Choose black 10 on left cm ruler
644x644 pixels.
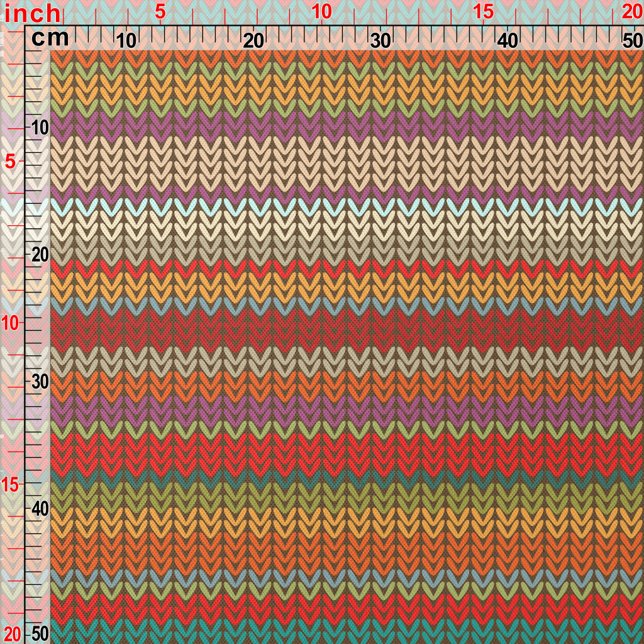pyautogui.click(x=40, y=128)
